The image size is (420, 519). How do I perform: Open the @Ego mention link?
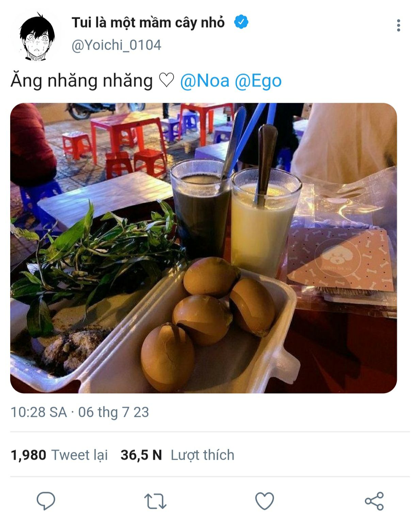(x=258, y=81)
